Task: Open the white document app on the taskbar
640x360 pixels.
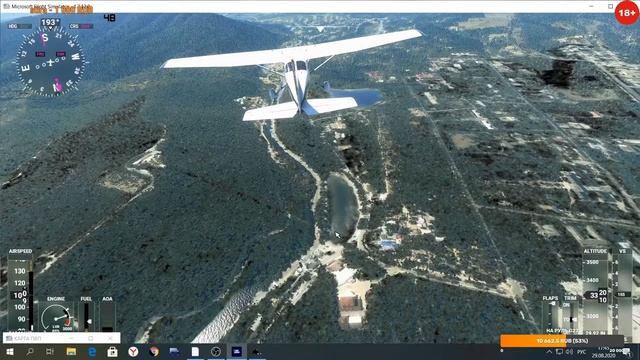Action: (x=195, y=352)
